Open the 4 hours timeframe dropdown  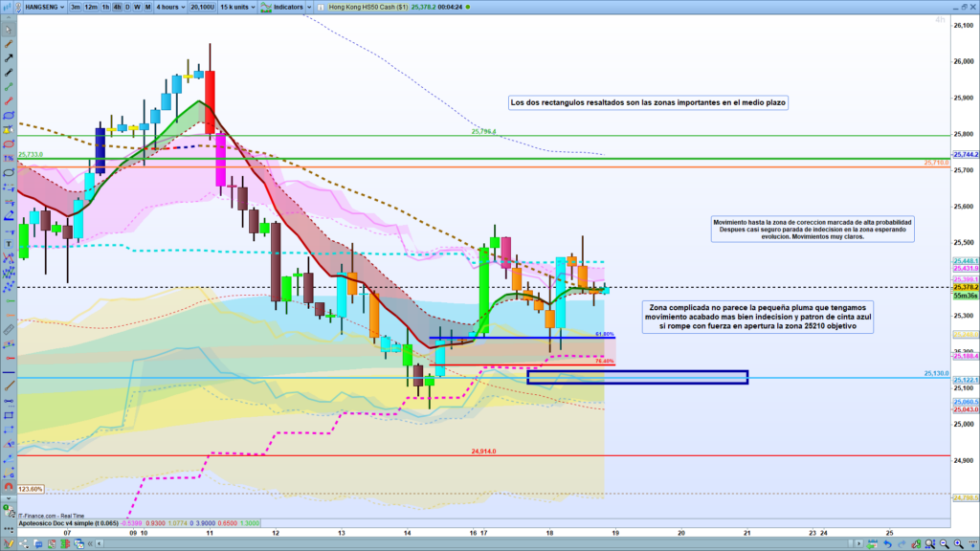(x=170, y=7)
